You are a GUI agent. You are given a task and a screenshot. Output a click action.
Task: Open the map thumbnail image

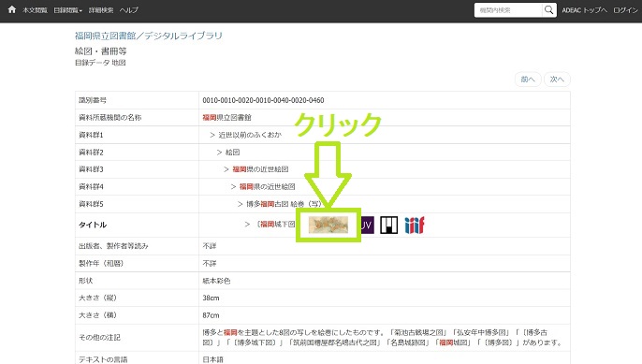pyautogui.click(x=328, y=225)
